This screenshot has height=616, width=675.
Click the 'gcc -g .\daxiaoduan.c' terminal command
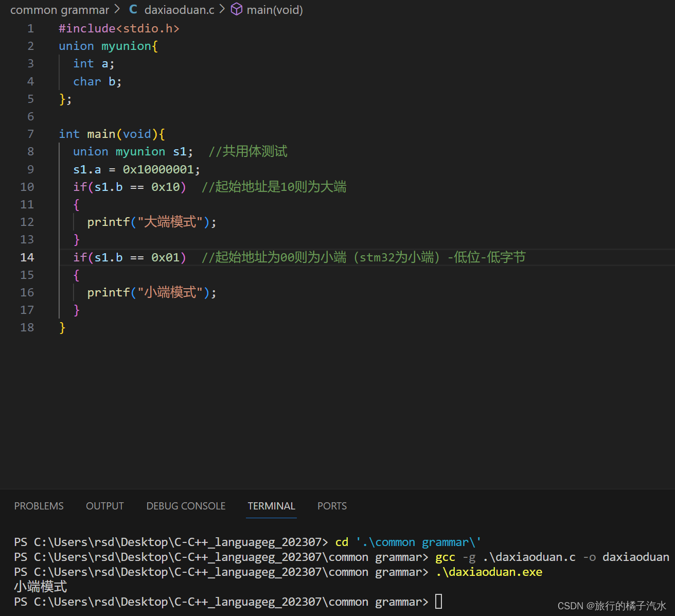552,557
